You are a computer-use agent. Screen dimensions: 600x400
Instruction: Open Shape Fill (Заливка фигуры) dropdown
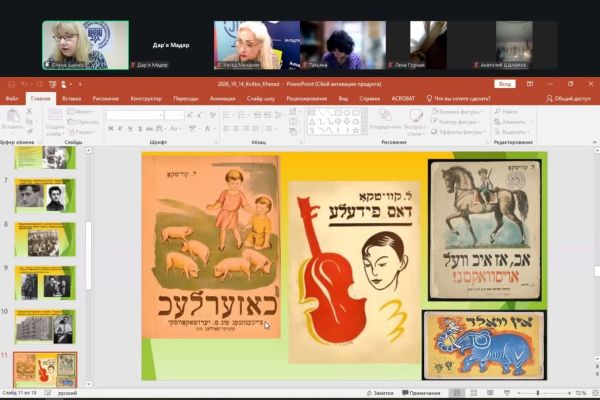click(x=457, y=111)
